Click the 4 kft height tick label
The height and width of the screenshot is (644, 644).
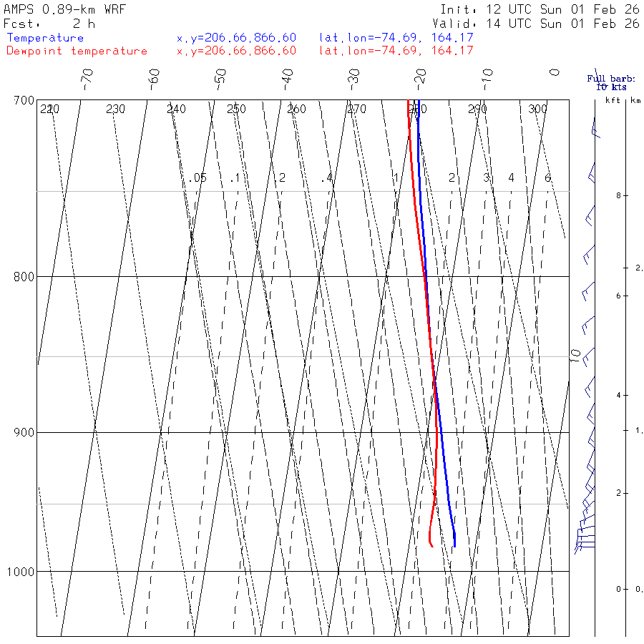coord(618,396)
